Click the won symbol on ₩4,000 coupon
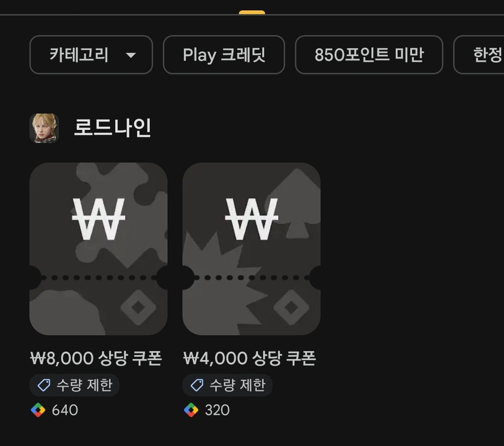Viewport: 504px width, 446px height. click(x=251, y=219)
